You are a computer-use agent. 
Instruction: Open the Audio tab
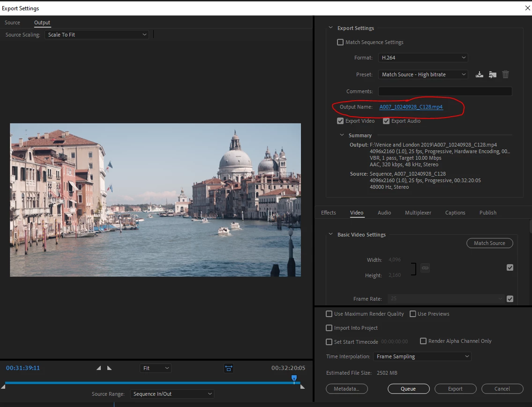pos(384,213)
